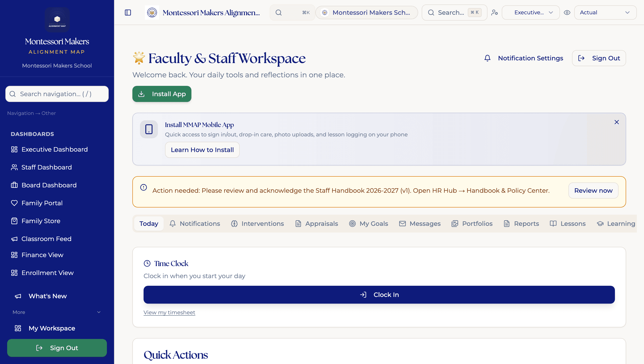Click the mobile phone icon in install banner
Image resolution: width=644 pixels, height=364 pixels.
click(x=149, y=129)
